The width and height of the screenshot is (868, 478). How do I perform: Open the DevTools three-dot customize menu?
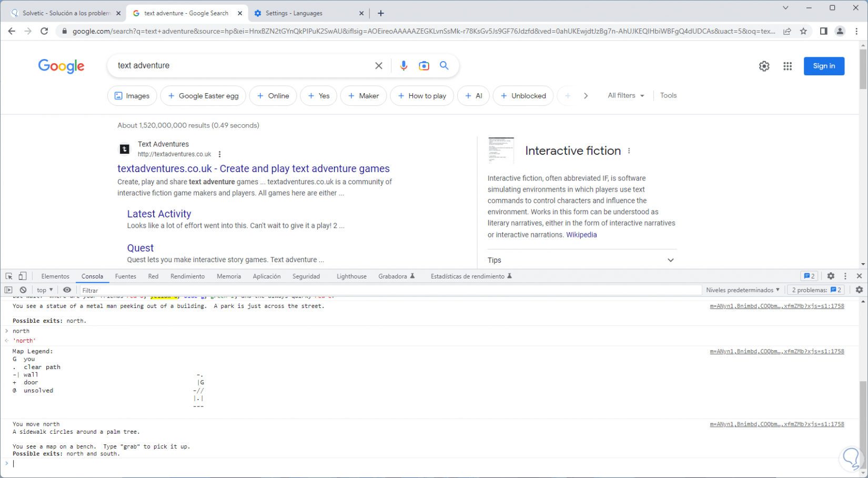845,276
